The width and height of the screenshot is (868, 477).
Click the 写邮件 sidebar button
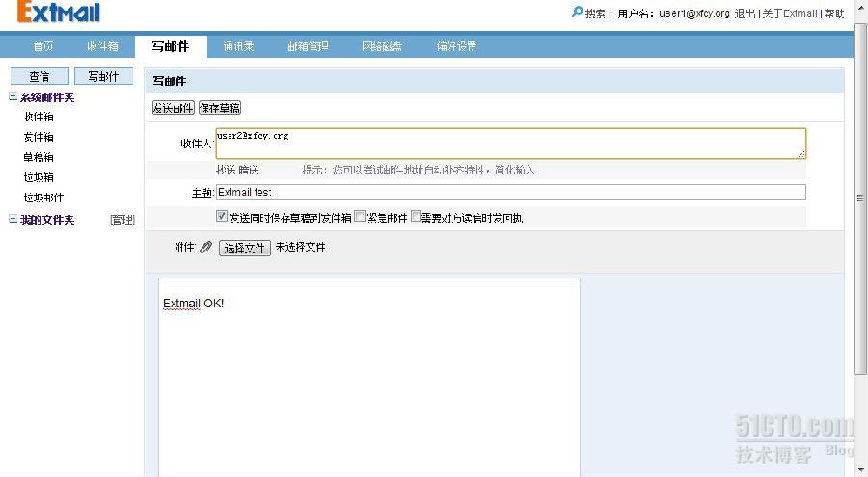click(103, 76)
